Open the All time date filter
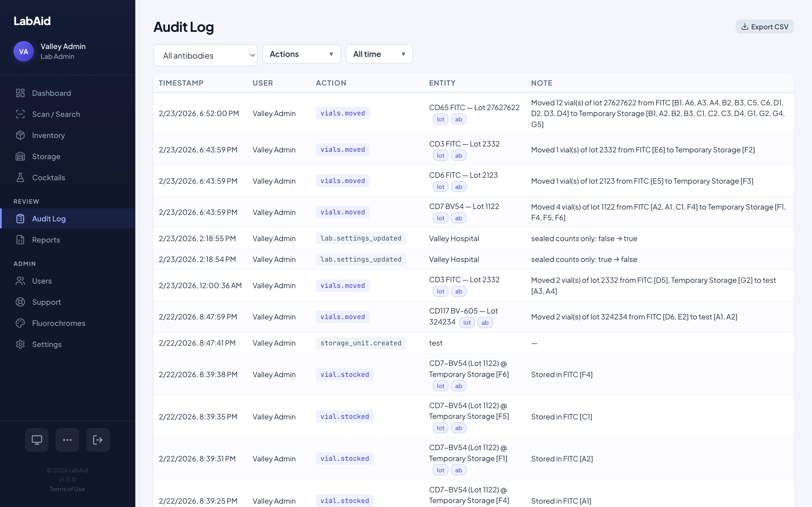 click(x=379, y=54)
